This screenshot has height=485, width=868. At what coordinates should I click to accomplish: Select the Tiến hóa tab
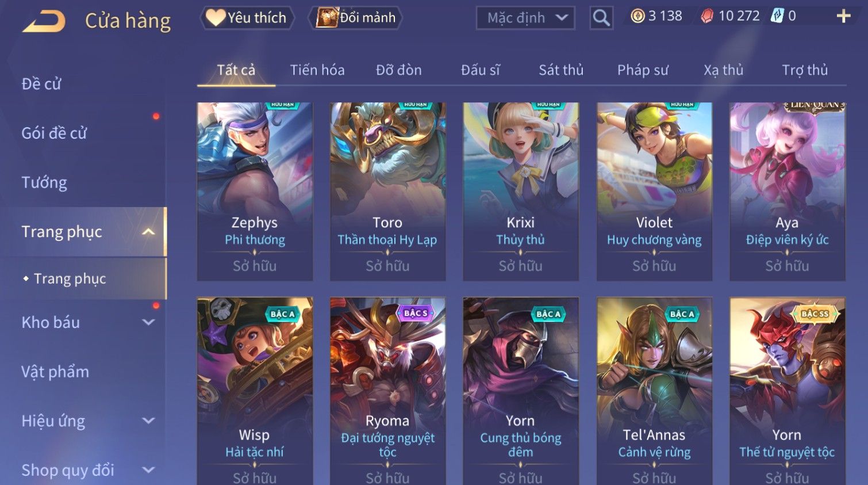317,70
